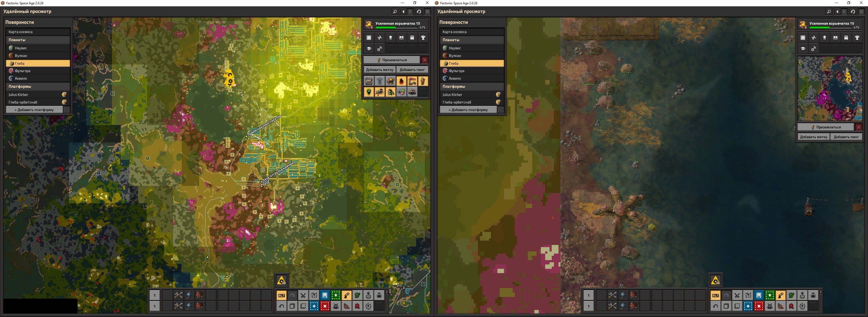Click red wire shortcut in left window

[x=357, y=306]
